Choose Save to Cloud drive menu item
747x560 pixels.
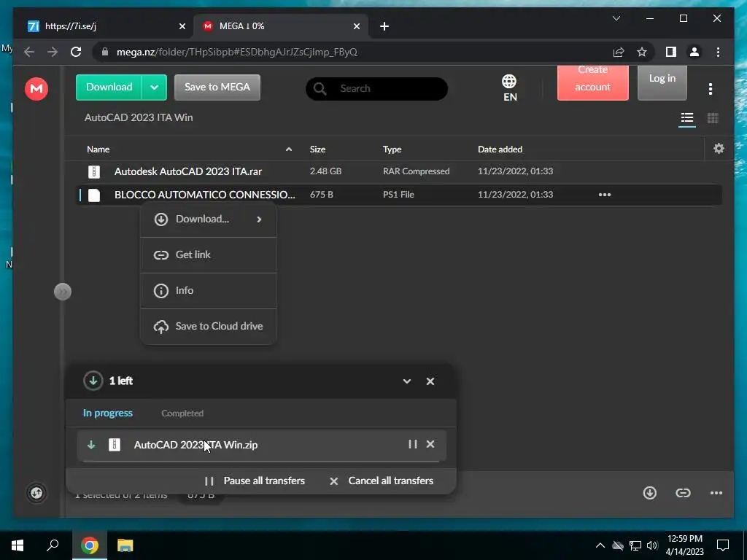pos(209,326)
